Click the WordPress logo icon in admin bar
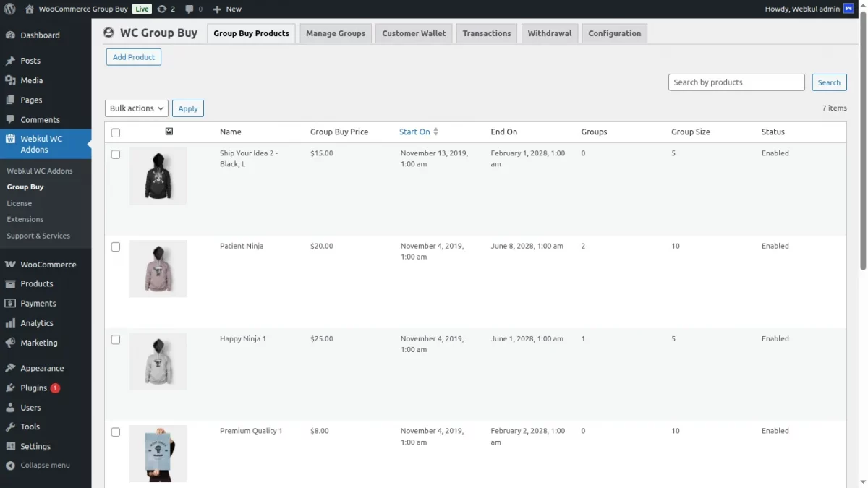The height and width of the screenshot is (488, 868). tap(9, 9)
